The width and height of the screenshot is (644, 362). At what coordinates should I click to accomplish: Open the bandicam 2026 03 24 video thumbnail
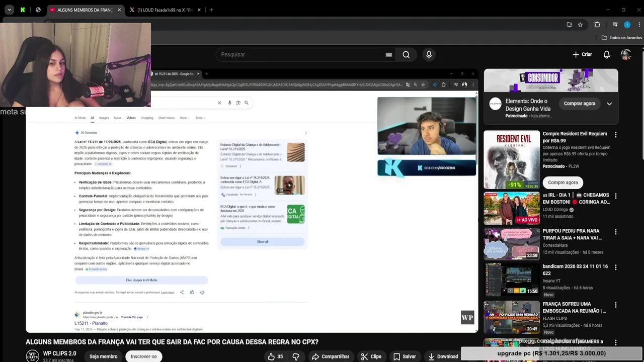(x=512, y=280)
